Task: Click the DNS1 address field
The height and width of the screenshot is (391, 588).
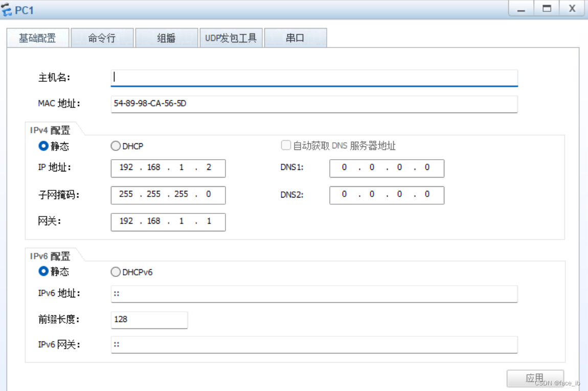Action: 387,168
